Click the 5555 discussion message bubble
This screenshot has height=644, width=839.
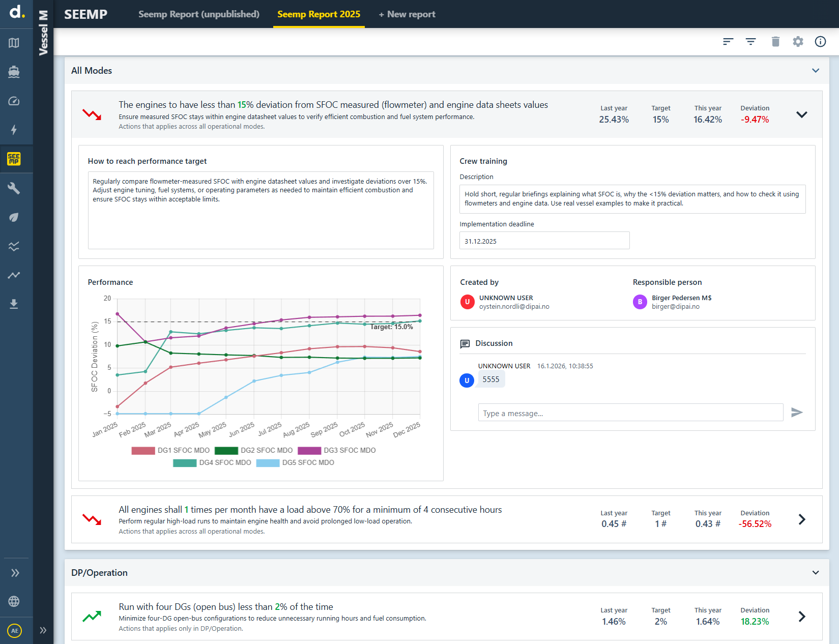[491, 379]
